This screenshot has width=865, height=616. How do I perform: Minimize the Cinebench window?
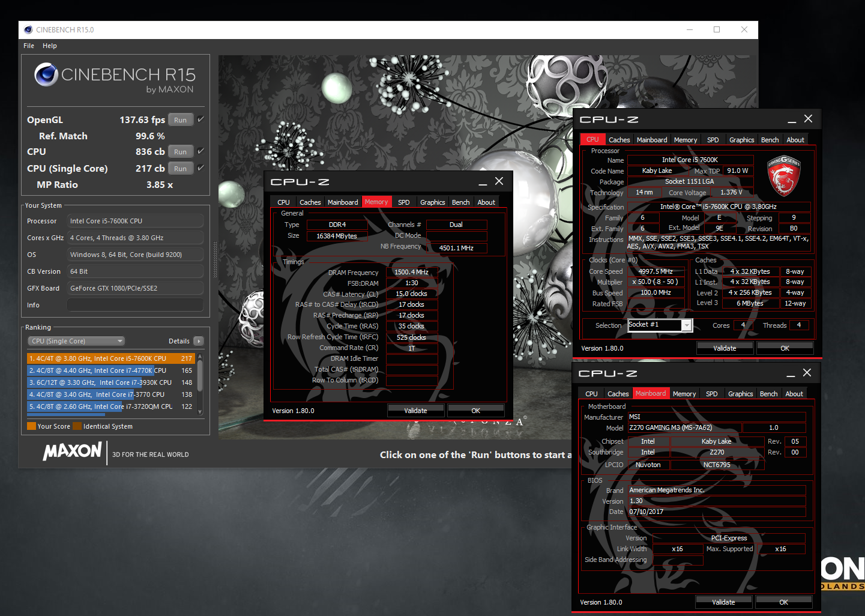point(689,29)
